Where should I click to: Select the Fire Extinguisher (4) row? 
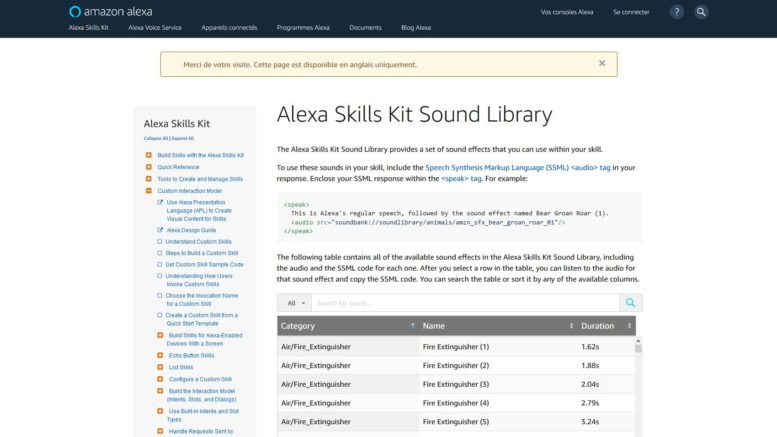coord(456,403)
